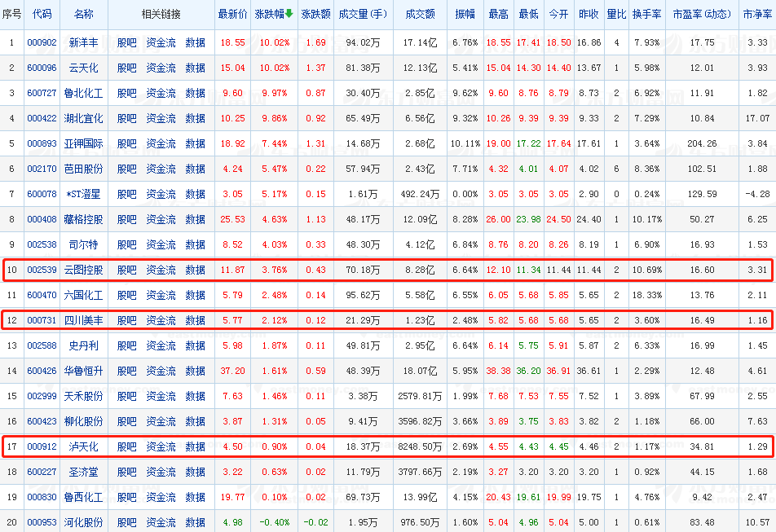Screen dimensions: 776x532
Task: Click 最新价 column header
Action: click(232, 15)
